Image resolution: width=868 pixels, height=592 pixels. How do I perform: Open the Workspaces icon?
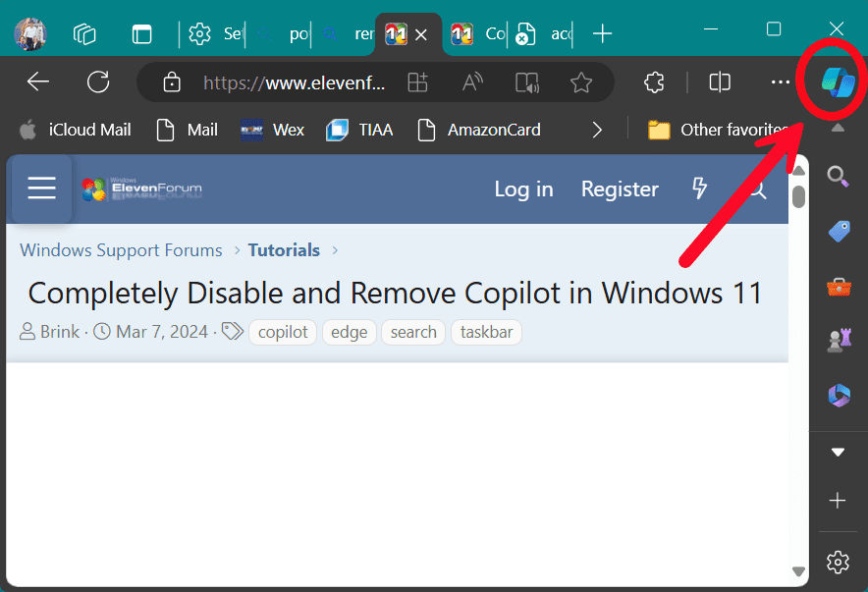coord(84,33)
